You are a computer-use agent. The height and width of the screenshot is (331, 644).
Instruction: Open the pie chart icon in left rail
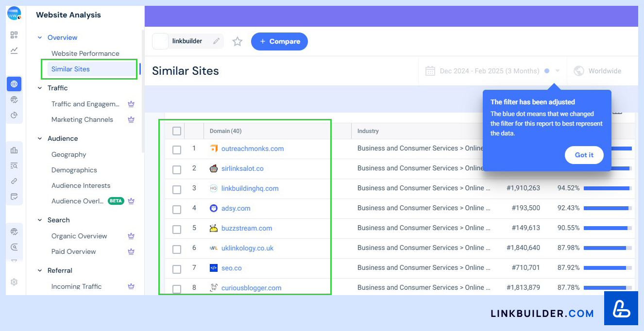click(14, 115)
